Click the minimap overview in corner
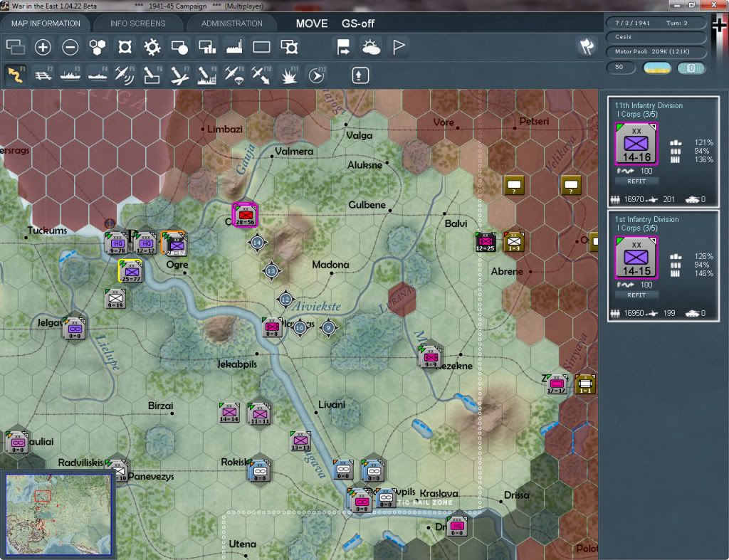This screenshot has height=560, width=729. tap(58, 514)
